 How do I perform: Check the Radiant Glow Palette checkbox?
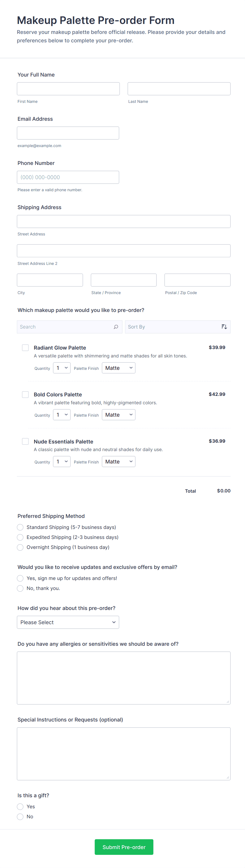coord(25,347)
